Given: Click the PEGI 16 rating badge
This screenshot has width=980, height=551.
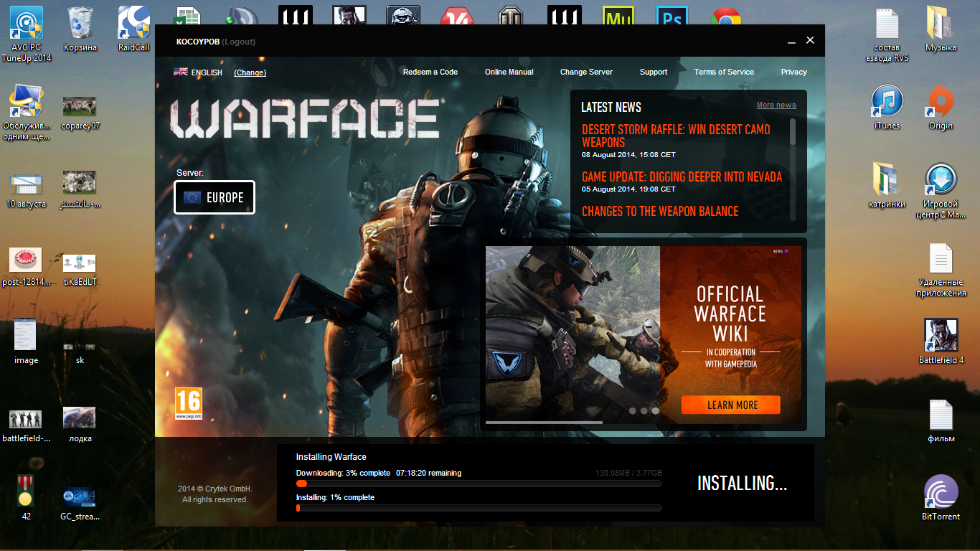Looking at the screenshot, I should (x=189, y=403).
